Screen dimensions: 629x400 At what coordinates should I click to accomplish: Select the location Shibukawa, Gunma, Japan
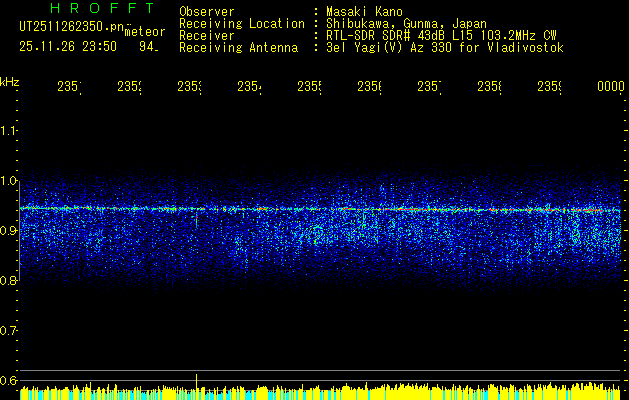tap(406, 24)
